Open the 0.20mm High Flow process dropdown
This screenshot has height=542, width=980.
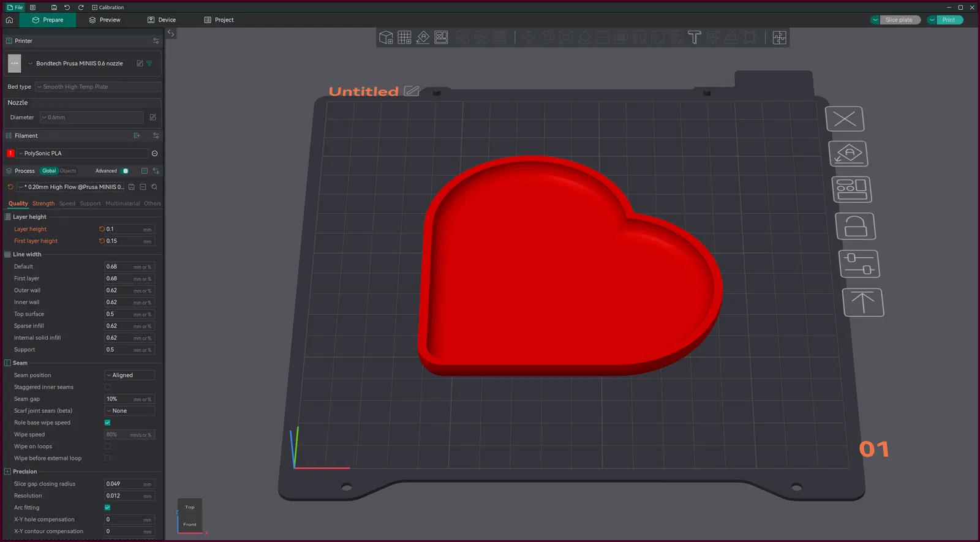[x=71, y=187]
